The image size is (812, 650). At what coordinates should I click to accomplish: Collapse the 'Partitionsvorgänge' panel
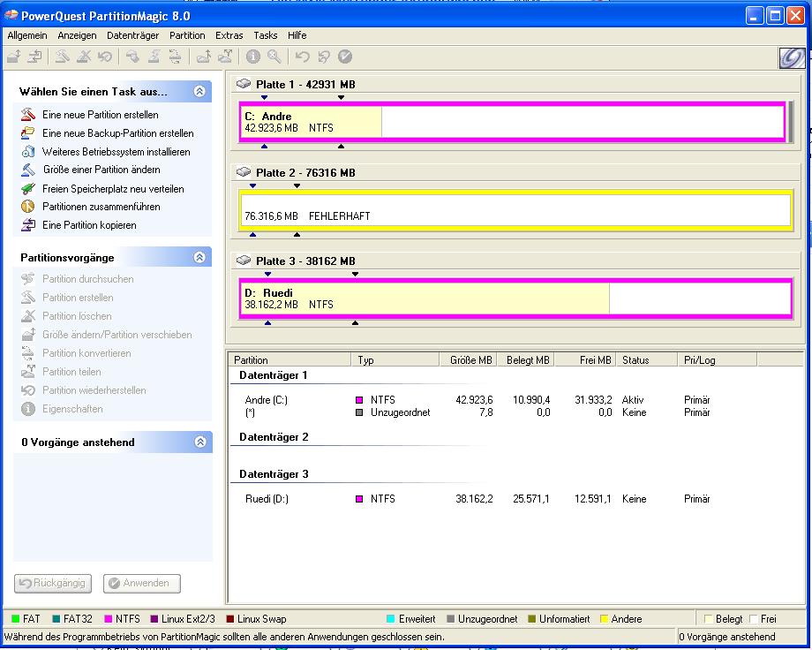pyautogui.click(x=199, y=257)
